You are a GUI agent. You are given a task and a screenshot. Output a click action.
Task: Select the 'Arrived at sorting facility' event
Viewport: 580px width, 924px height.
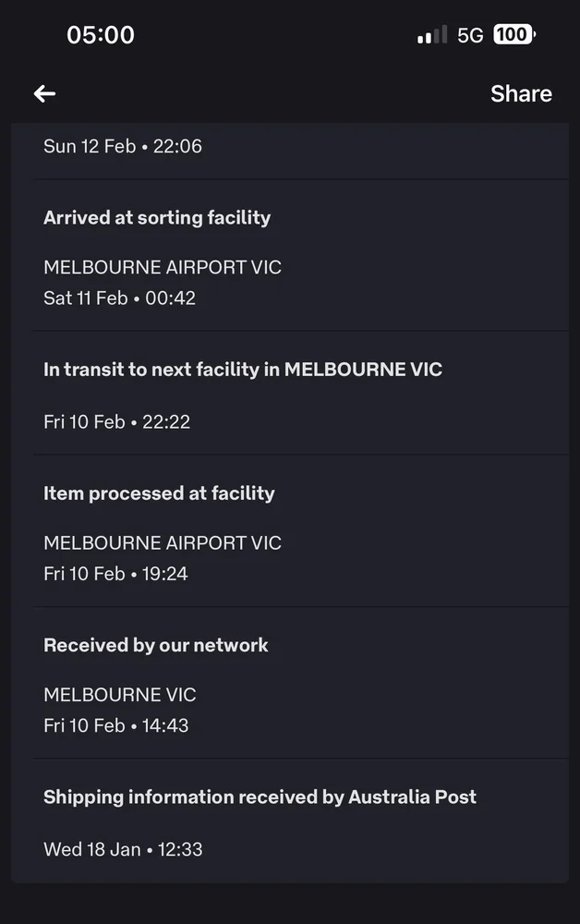[157, 218]
